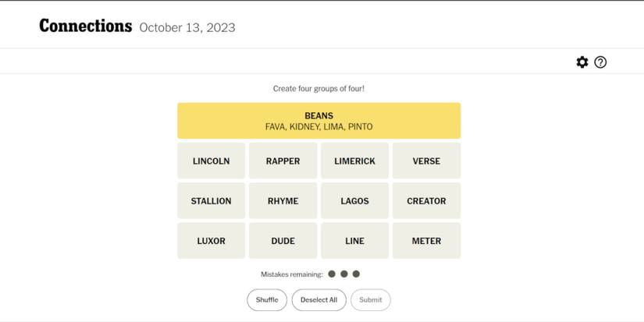Pick the STALLION word tile
The image size is (644, 322).
(x=211, y=201)
